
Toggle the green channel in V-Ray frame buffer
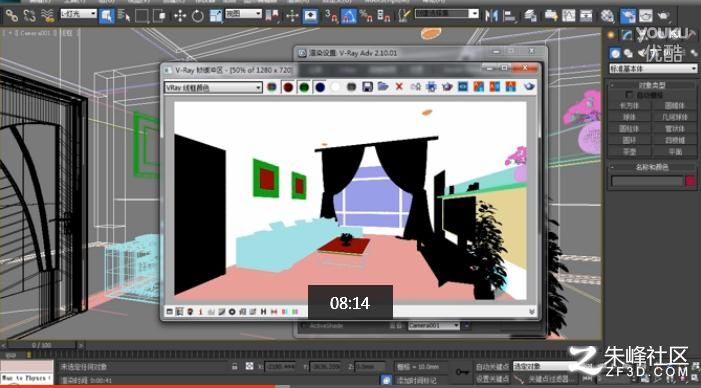304,87
